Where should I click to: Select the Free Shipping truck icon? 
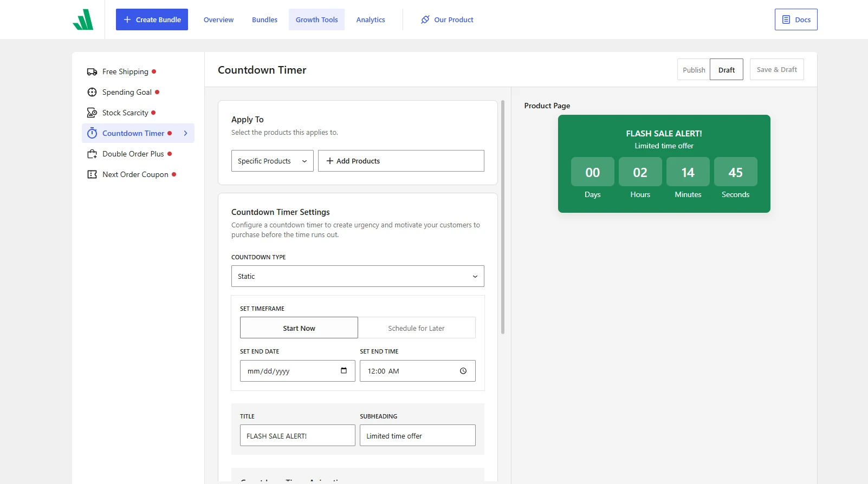[92, 71]
